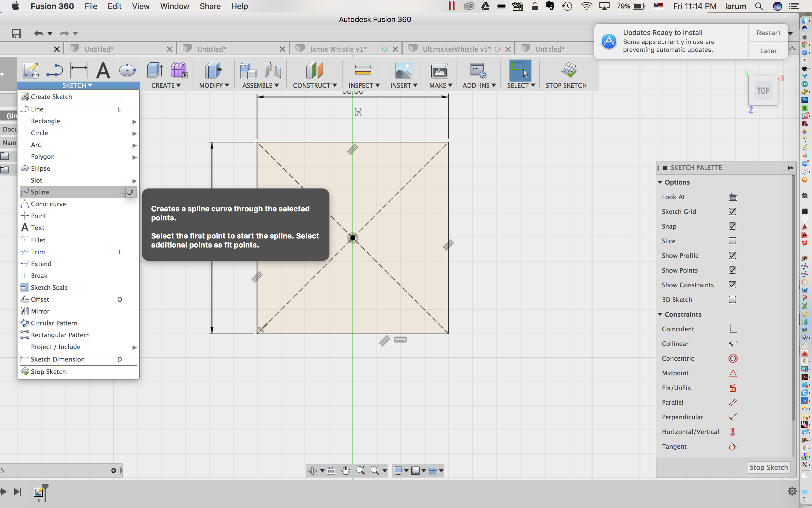Click the TOP face of the ViewCube
The image size is (812, 508).
pyautogui.click(x=763, y=91)
